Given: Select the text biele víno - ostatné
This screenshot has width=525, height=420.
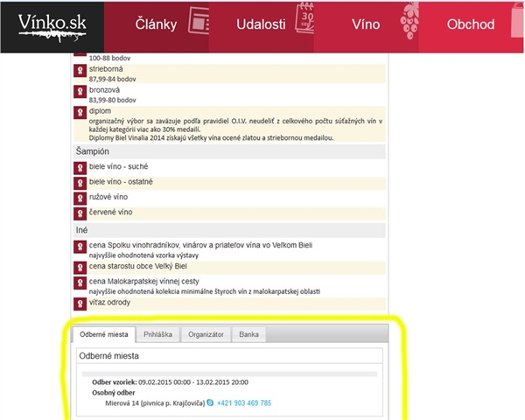Looking at the screenshot, I should coord(121,181).
